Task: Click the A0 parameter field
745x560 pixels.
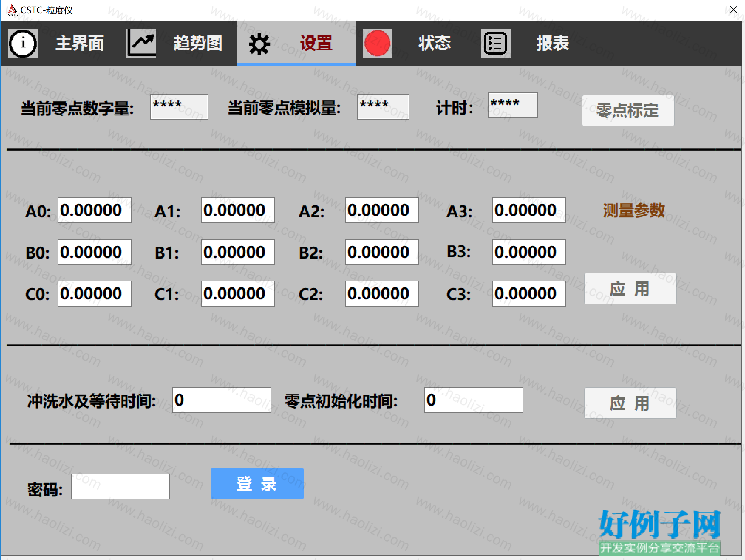Action: pos(95,210)
